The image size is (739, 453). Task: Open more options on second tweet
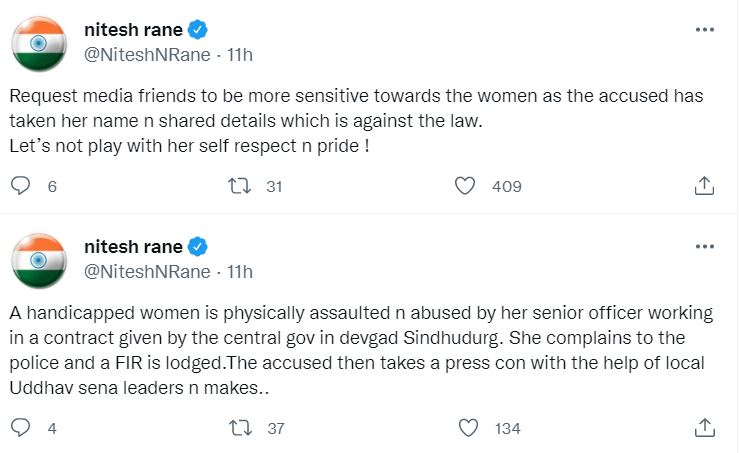tap(703, 247)
